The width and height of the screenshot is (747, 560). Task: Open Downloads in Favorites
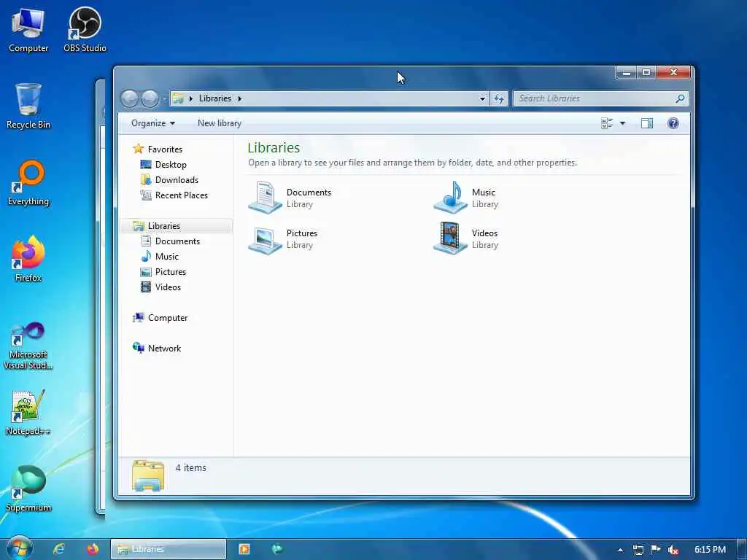(x=177, y=179)
